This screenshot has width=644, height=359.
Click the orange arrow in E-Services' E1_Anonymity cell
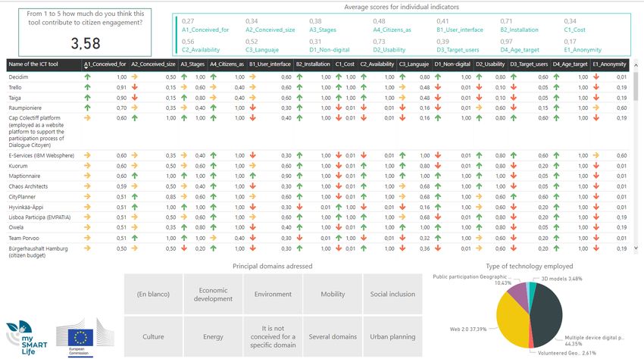596,155
